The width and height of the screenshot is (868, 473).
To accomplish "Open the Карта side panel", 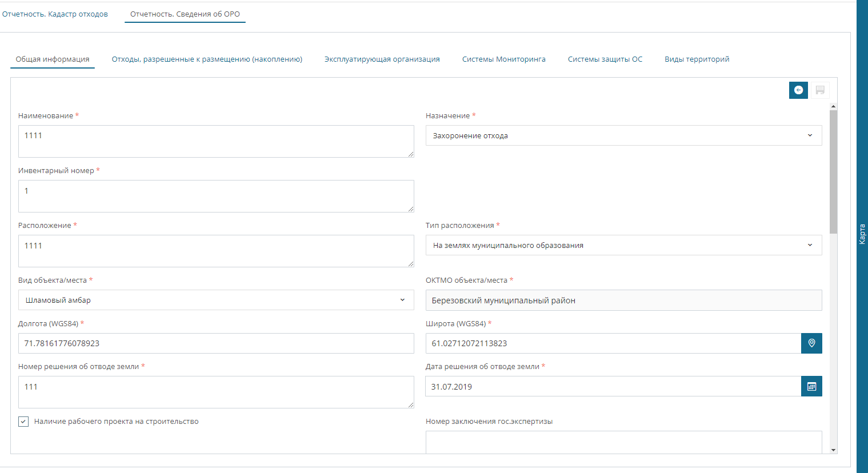I will point(862,234).
